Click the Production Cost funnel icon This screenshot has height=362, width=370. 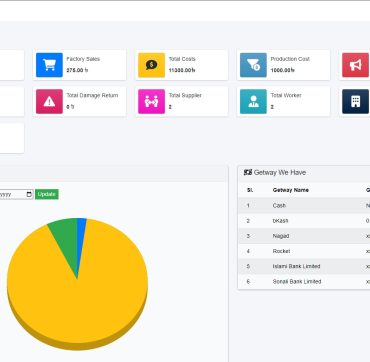click(253, 65)
